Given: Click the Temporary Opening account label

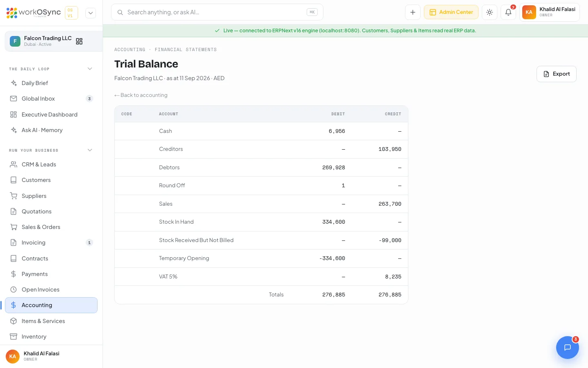Looking at the screenshot, I should (184, 258).
